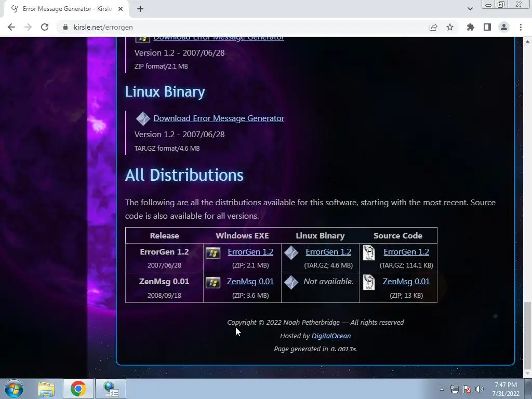The height and width of the screenshot is (399, 532).
Task: Open the globe checklist taskbar app
Action: tap(111, 389)
